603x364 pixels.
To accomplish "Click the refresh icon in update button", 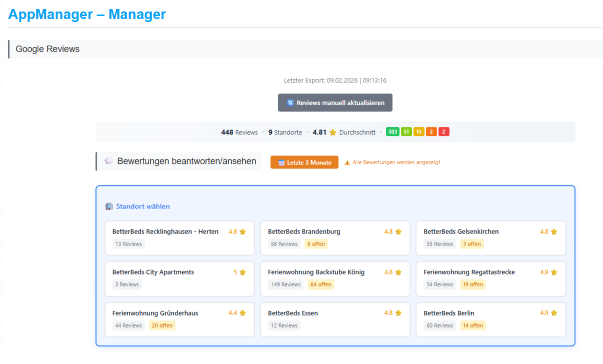I will coord(290,103).
